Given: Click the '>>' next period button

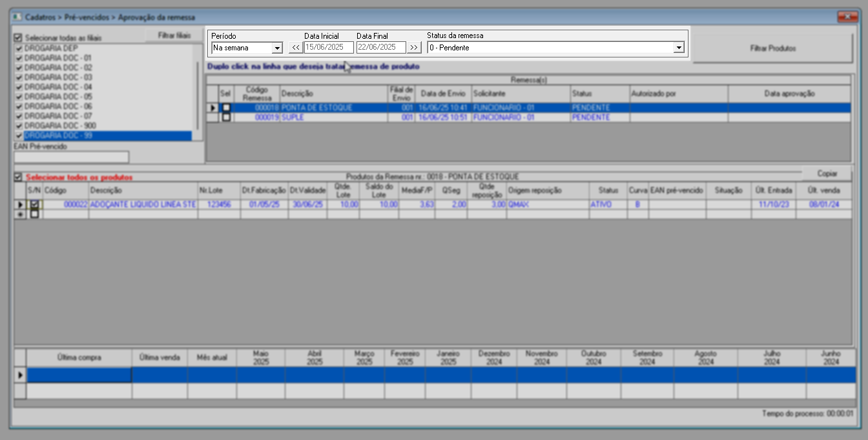Looking at the screenshot, I should (x=414, y=48).
